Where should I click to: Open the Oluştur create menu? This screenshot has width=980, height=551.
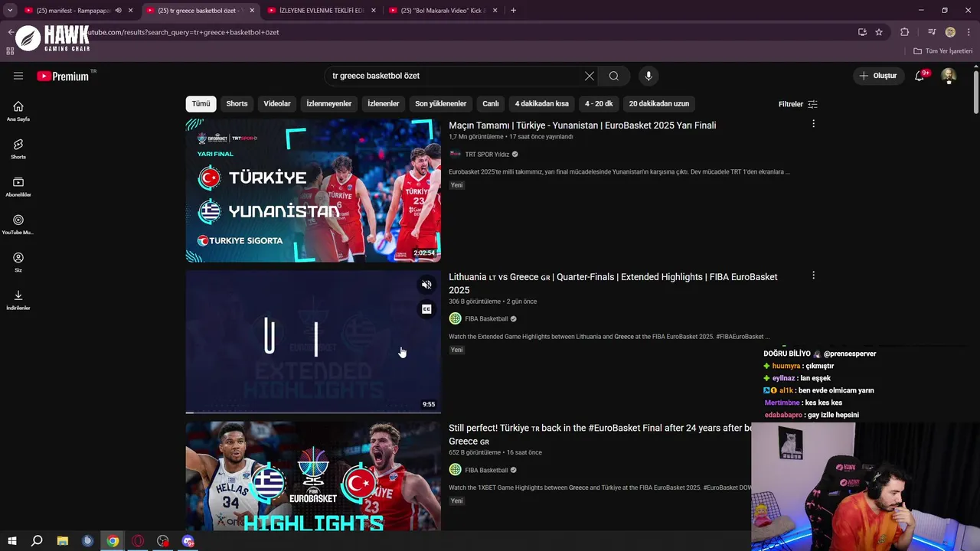click(877, 76)
